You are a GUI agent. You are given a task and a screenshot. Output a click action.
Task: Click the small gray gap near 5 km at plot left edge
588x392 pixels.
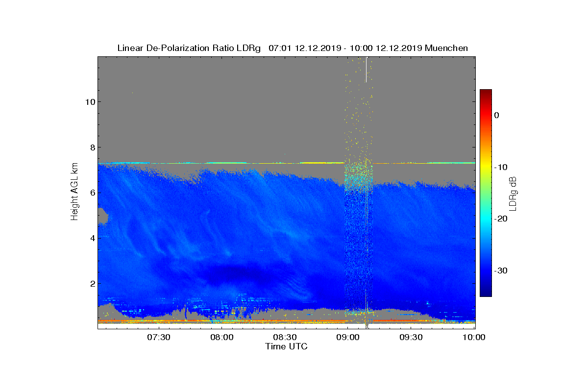point(102,216)
